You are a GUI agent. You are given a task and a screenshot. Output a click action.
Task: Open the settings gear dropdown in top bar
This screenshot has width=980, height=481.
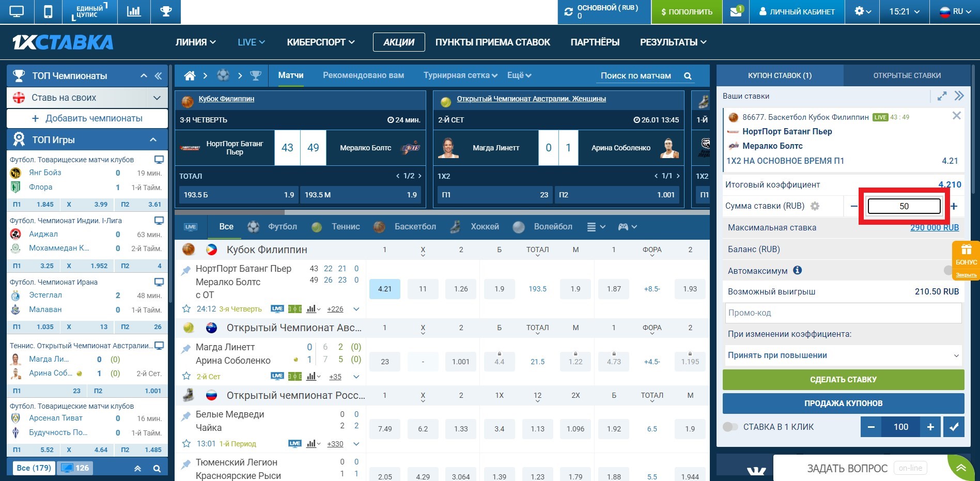point(863,11)
